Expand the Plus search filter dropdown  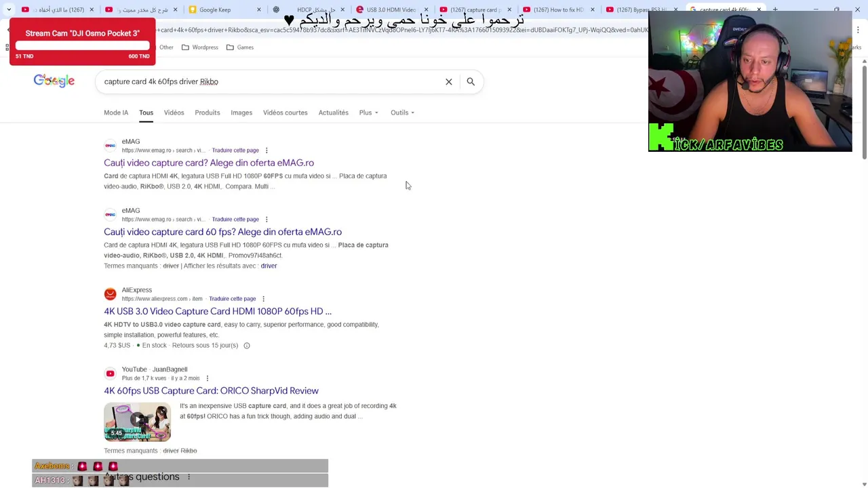(368, 113)
